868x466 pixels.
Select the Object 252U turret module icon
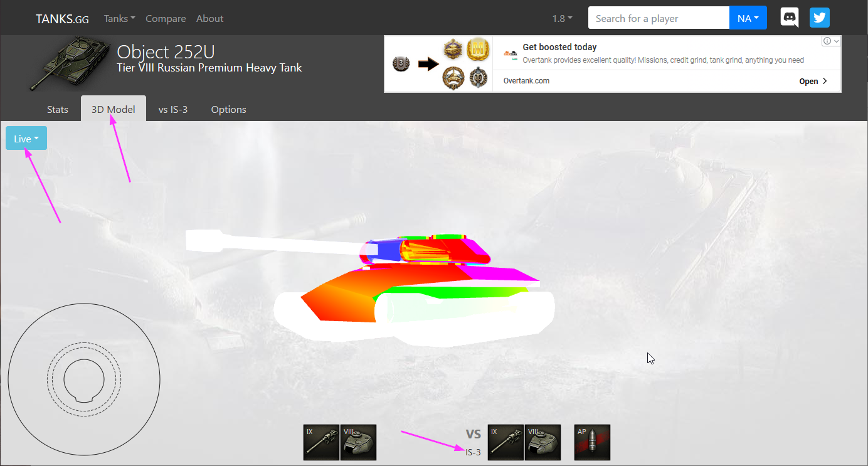tap(359, 442)
